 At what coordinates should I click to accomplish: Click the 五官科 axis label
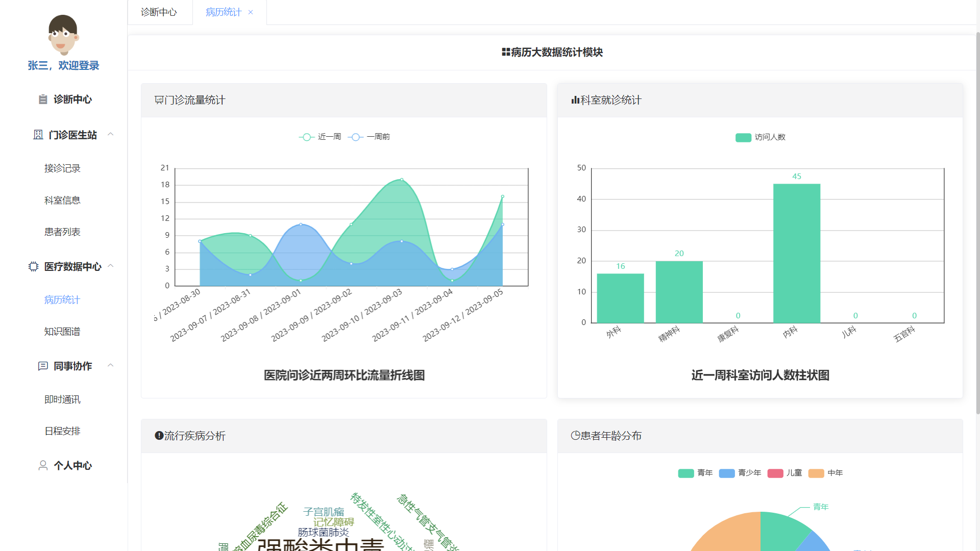pyautogui.click(x=904, y=334)
